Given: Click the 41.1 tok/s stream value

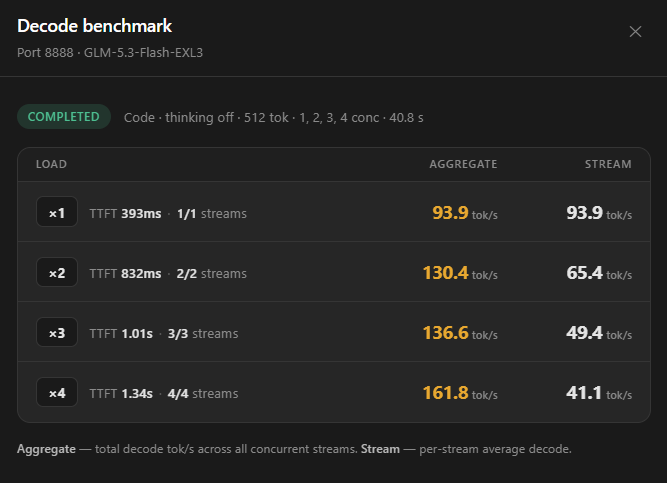Looking at the screenshot, I should pyautogui.click(x=599, y=393).
